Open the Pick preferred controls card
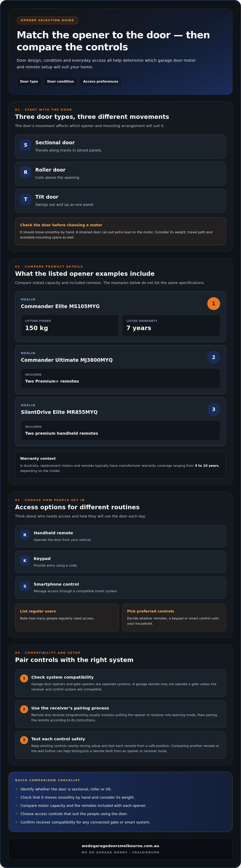Image resolution: width=241 pixels, height=868 pixels. [x=174, y=617]
